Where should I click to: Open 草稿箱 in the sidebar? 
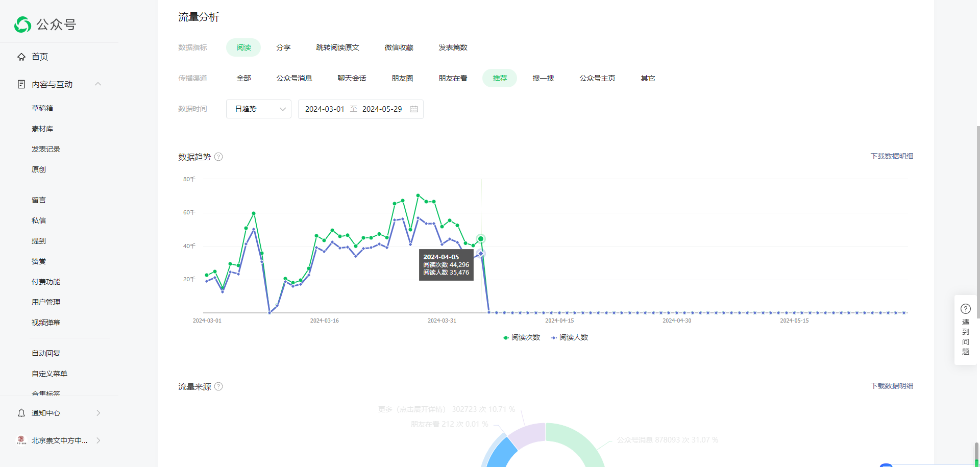pyautogui.click(x=42, y=108)
